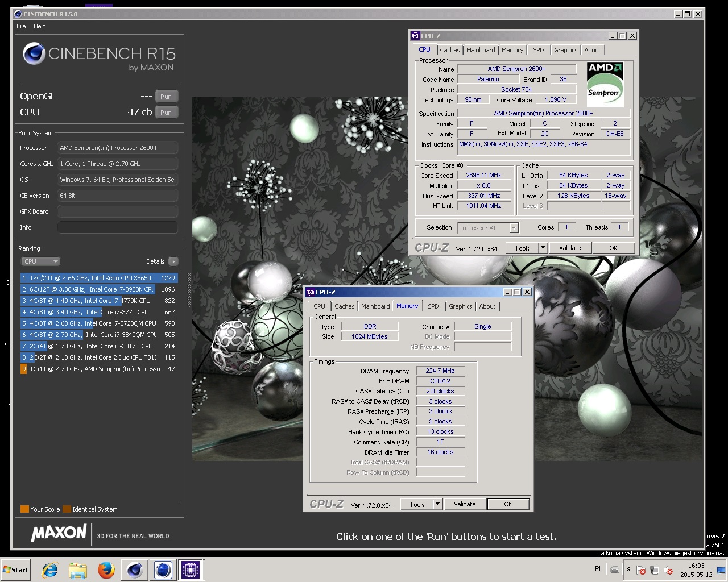Launch Firefox from the taskbar
This screenshot has height=582, width=728.
[x=106, y=569]
